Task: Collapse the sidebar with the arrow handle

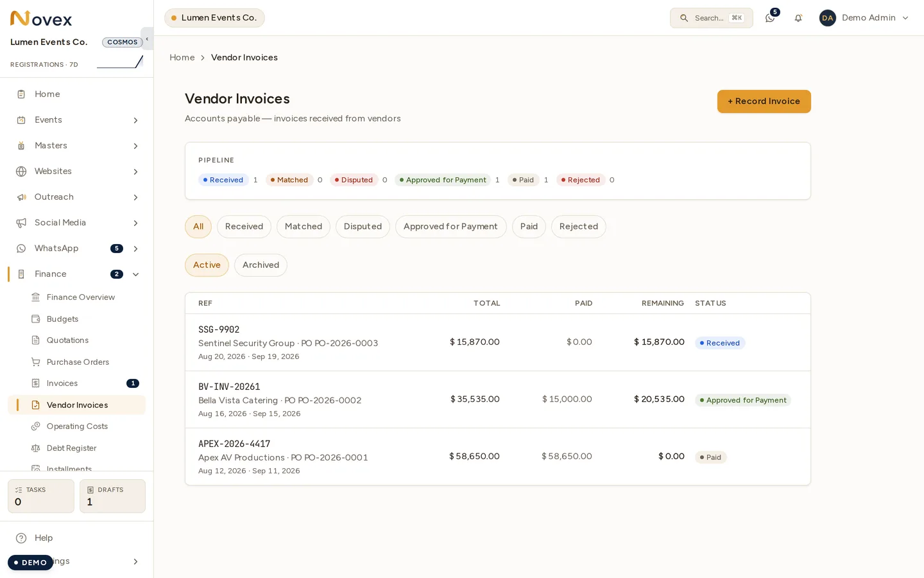Action: [x=147, y=39]
